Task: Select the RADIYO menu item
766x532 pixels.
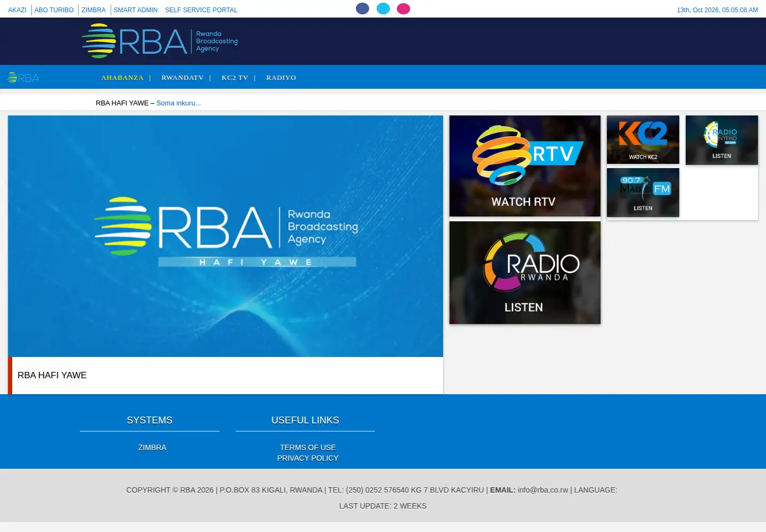Action: tap(281, 78)
